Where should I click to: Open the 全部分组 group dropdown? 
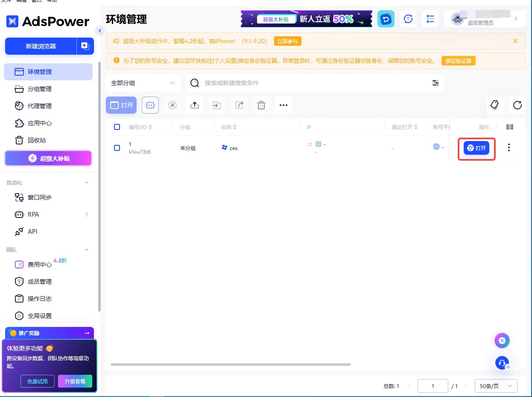click(x=143, y=83)
